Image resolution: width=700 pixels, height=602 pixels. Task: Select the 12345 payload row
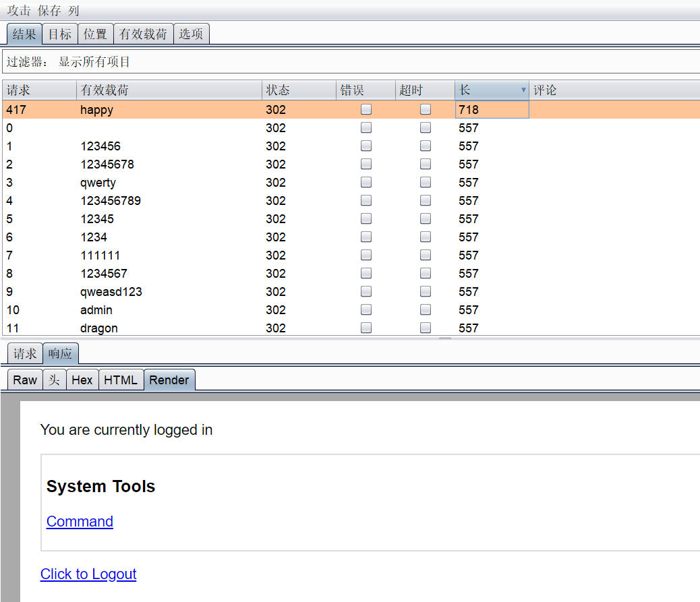click(351, 218)
